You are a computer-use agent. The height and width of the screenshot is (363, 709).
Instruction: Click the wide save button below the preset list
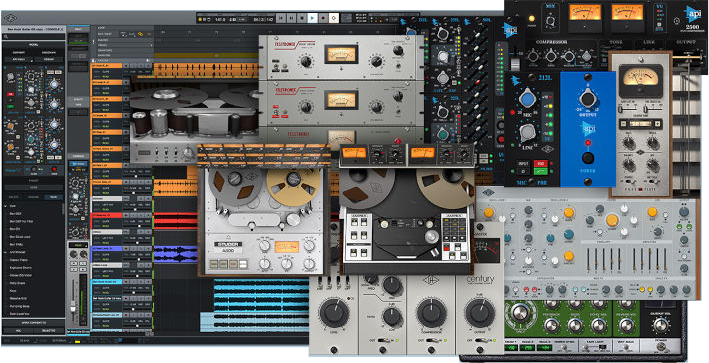[34, 322]
